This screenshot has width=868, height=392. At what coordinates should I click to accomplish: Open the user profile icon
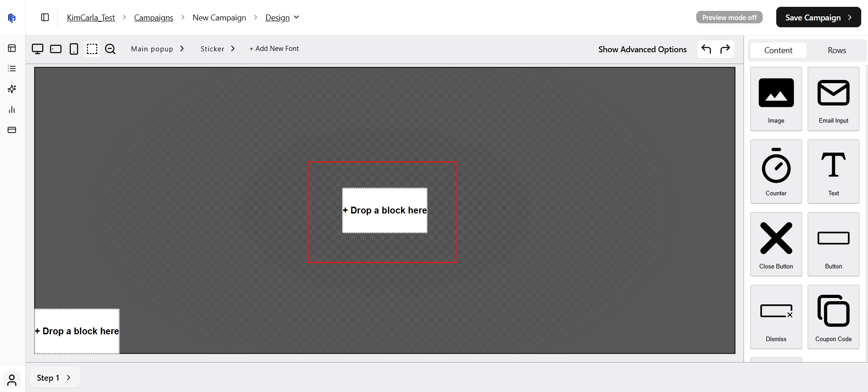(x=12, y=380)
